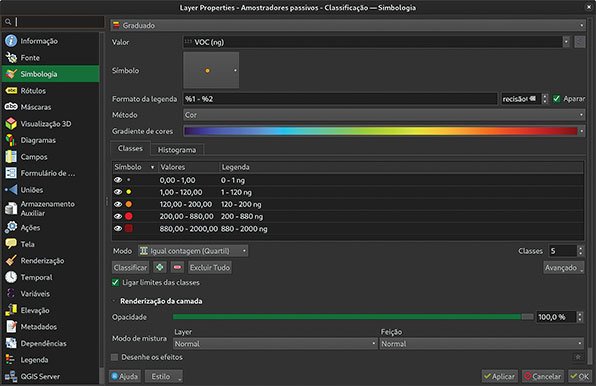Open the Uniões join icon
596x386 pixels.
(11, 190)
